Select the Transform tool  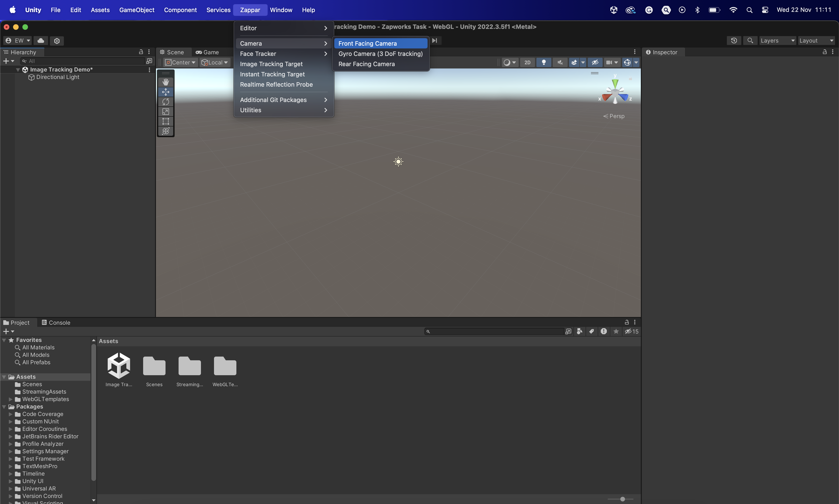pyautogui.click(x=166, y=131)
